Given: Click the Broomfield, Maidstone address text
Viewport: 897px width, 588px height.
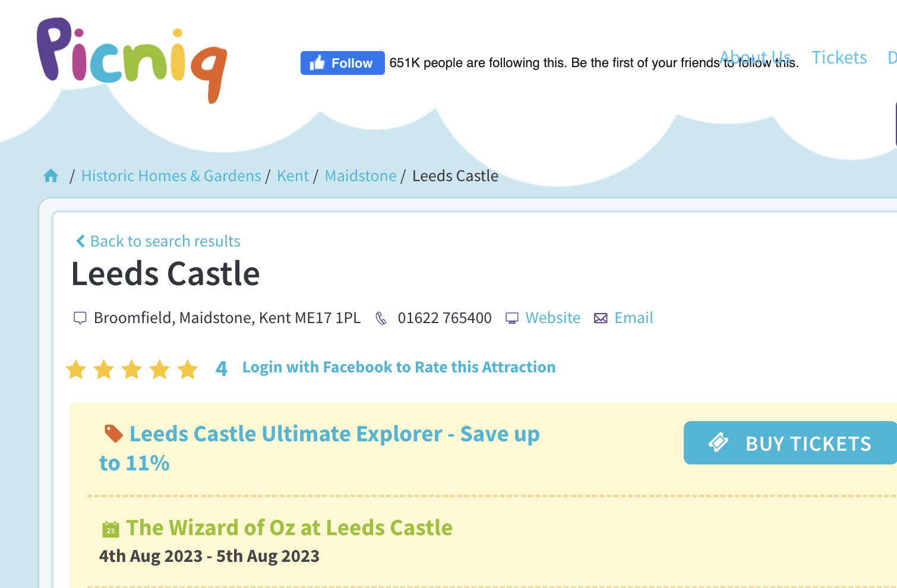Looking at the screenshot, I should (x=227, y=318).
